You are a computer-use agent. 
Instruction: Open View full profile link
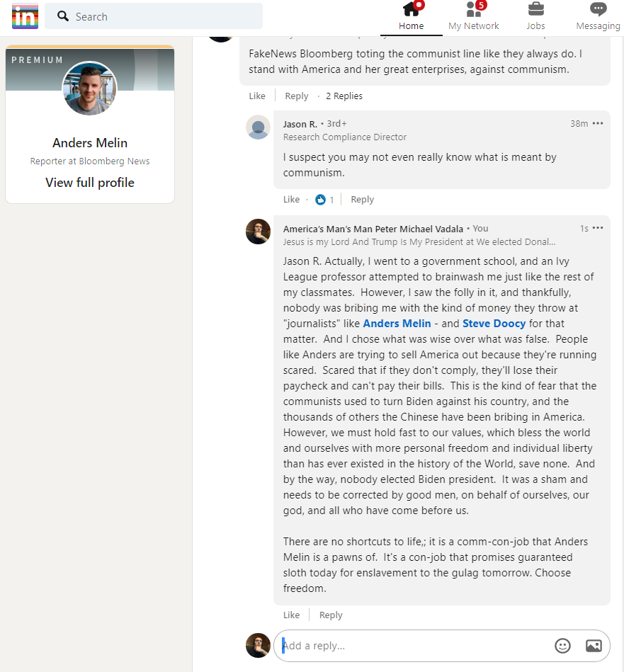click(90, 183)
